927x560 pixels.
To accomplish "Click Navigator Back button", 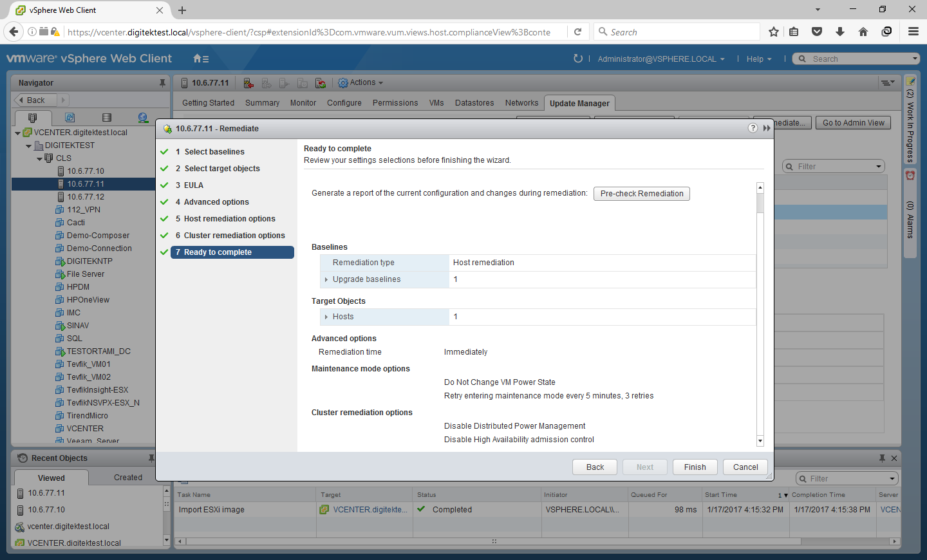I will (35, 100).
